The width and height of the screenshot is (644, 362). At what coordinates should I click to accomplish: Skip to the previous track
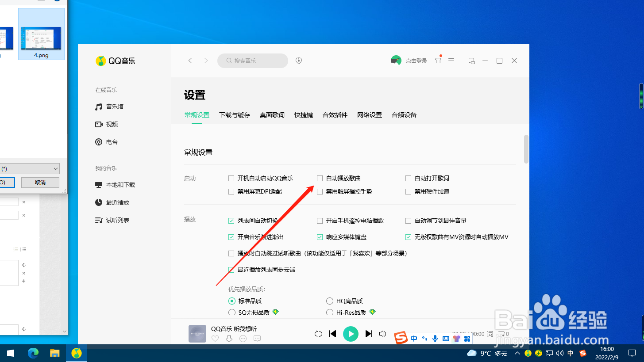click(333, 334)
